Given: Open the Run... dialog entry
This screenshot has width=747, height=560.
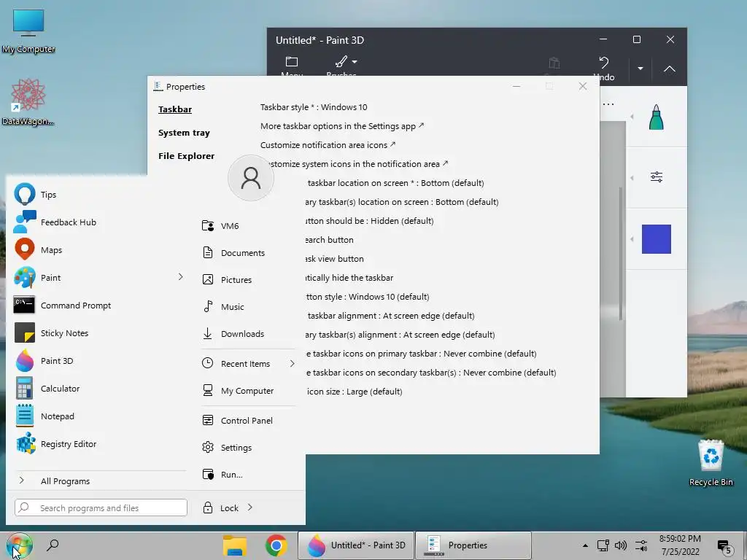Looking at the screenshot, I should (248, 474).
